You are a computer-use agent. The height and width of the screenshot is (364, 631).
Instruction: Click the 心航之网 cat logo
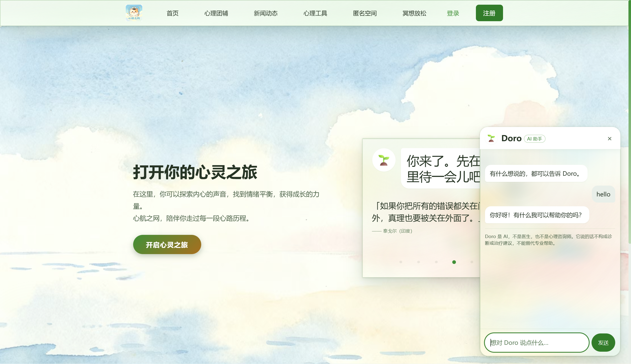(134, 13)
